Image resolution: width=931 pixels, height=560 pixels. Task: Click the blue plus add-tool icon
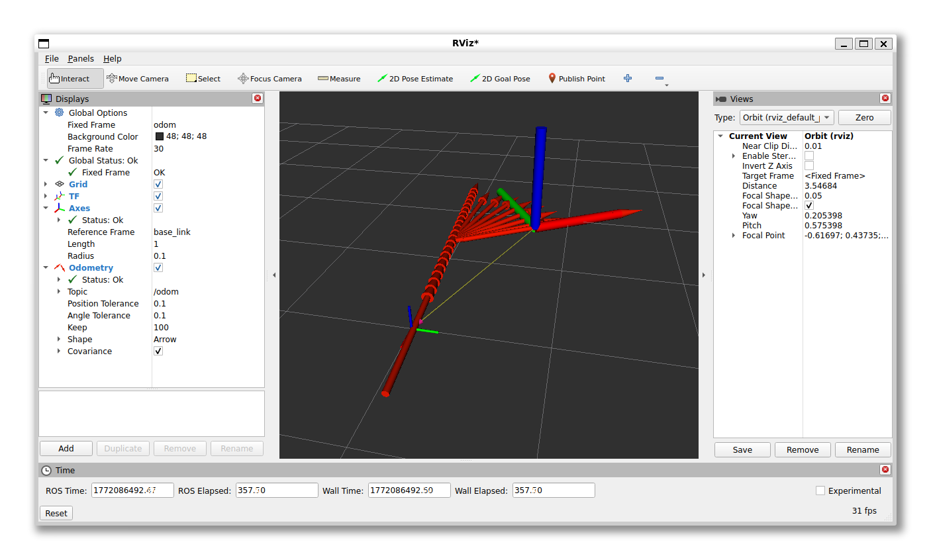[x=628, y=78]
